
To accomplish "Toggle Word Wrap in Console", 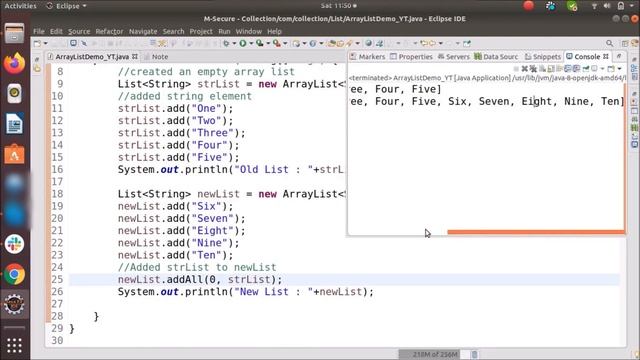I will point(559,69).
